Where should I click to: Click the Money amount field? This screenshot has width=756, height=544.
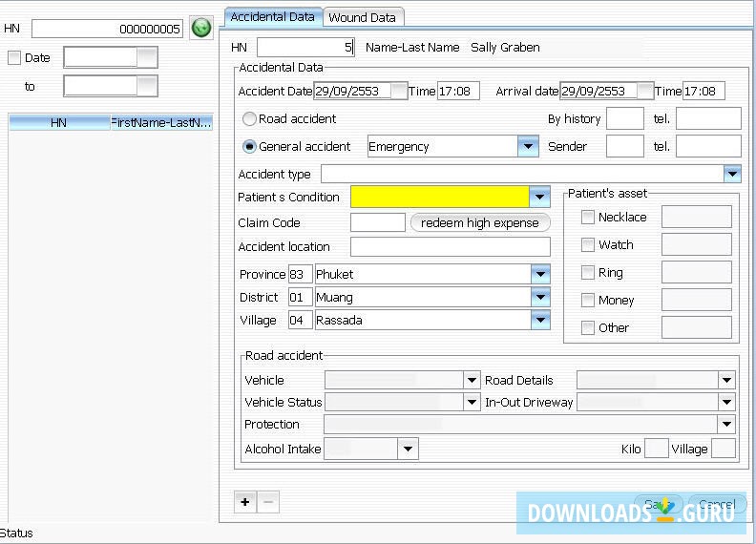click(x=697, y=300)
